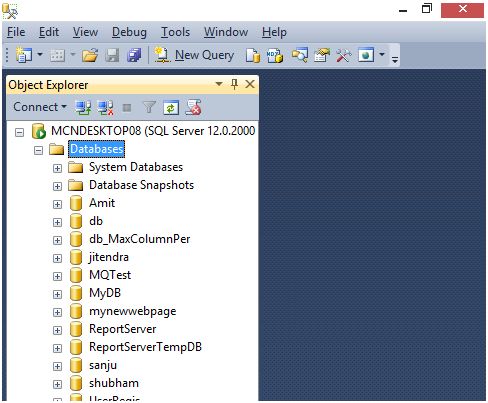488x403 pixels.
Task: Expand the shubham database node
Action: point(57,384)
